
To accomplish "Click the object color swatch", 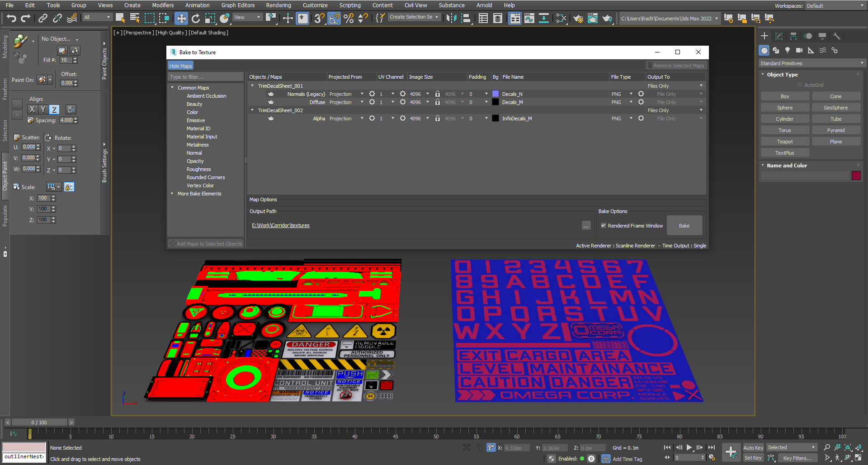I will tap(856, 176).
